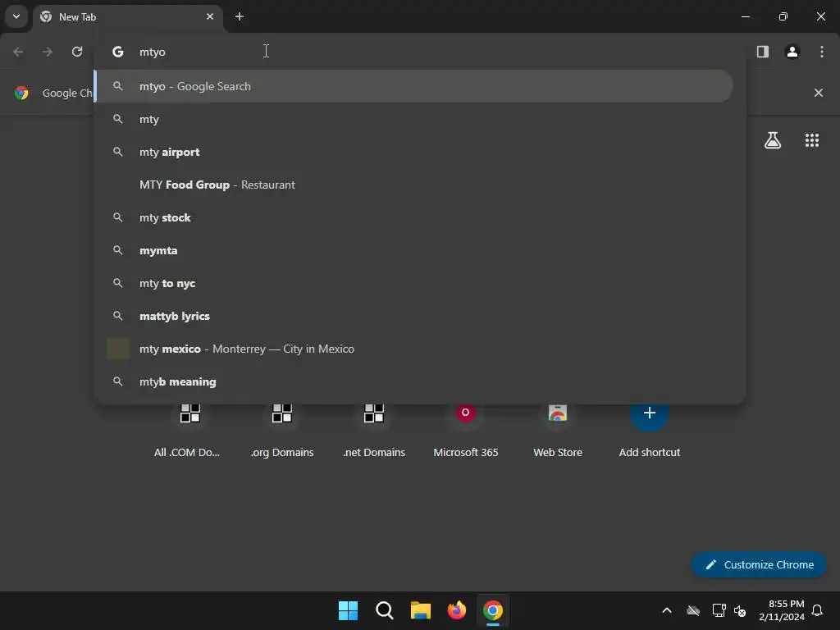Screen dimensions: 840x630
Task: Click thumbnail beside 'mty mexico'
Action: [x=118, y=349]
